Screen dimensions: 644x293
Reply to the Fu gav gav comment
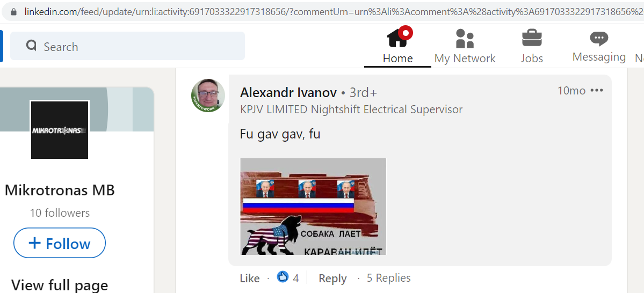pos(332,278)
